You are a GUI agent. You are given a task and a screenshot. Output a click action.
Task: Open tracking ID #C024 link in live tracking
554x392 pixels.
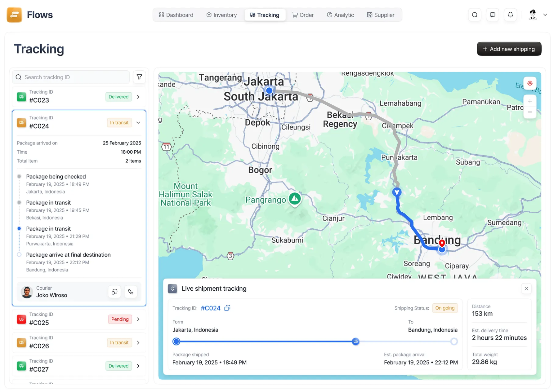[x=210, y=308]
